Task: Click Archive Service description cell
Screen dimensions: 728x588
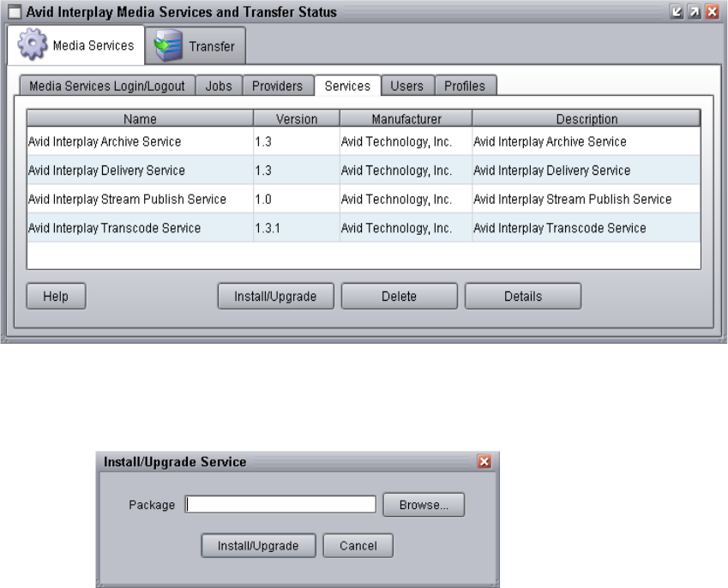Action: pos(587,141)
